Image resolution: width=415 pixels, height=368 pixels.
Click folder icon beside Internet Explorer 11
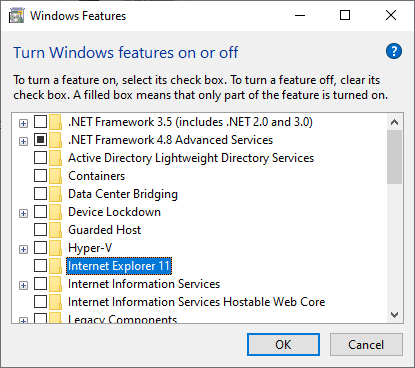(55, 266)
